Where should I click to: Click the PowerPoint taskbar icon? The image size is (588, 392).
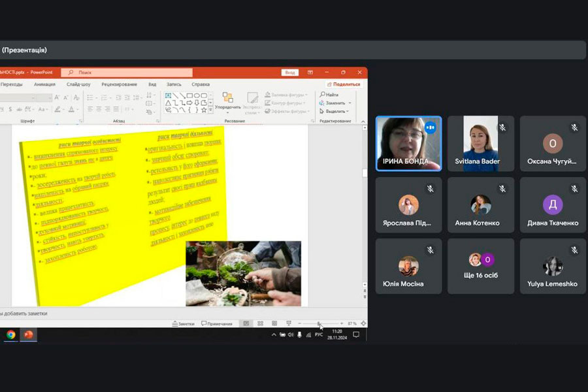point(29,335)
